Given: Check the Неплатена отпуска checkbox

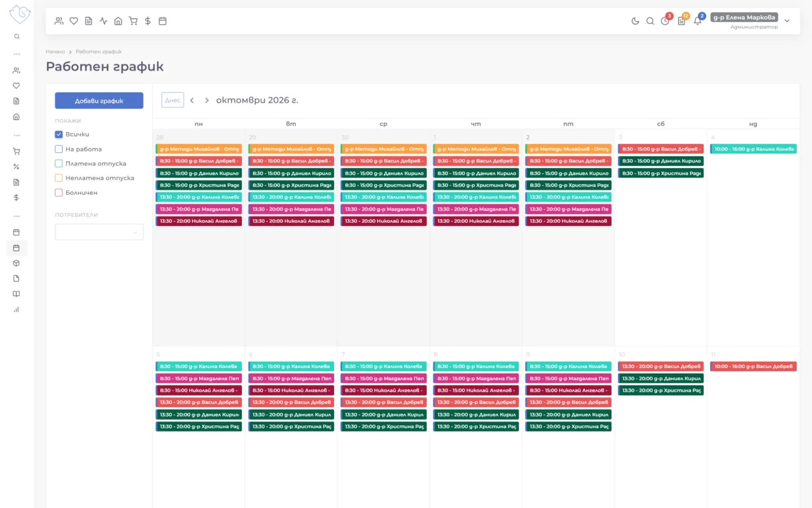Looking at the screenshot, I should (59, 178).
